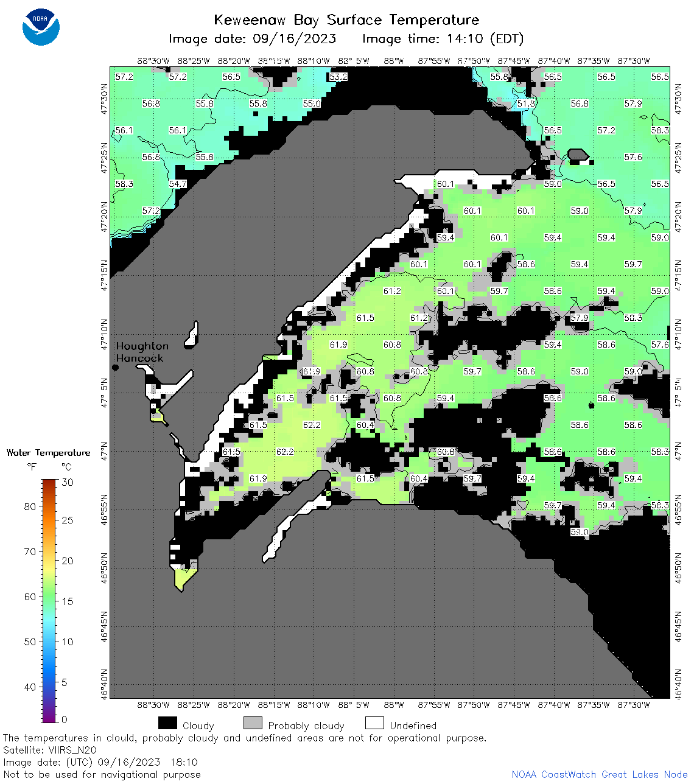The image size is (694, 784).
Task: Click the Water Temperature legend heading
Action: pos(48,452)
